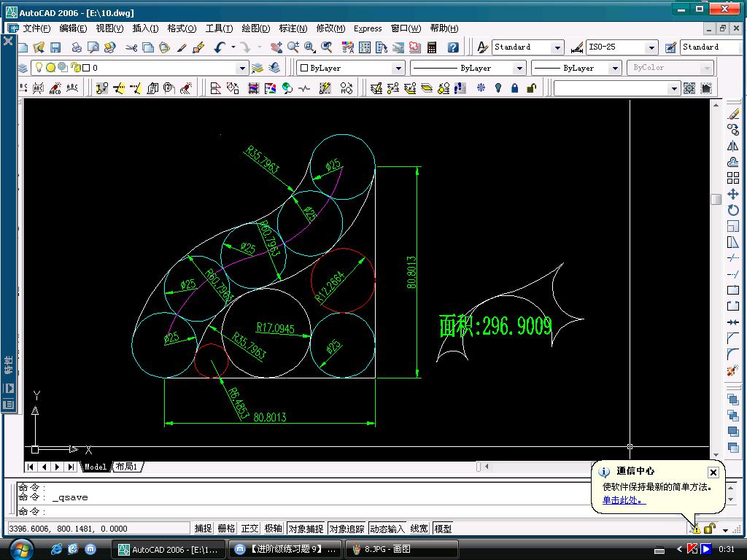Open the 标注(N) menu
This screenshot has height=560, width=747.
[293, 28]
